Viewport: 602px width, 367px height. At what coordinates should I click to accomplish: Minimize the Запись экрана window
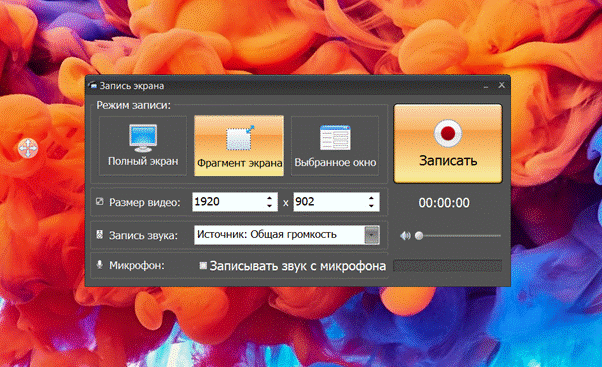click(486, 86)
